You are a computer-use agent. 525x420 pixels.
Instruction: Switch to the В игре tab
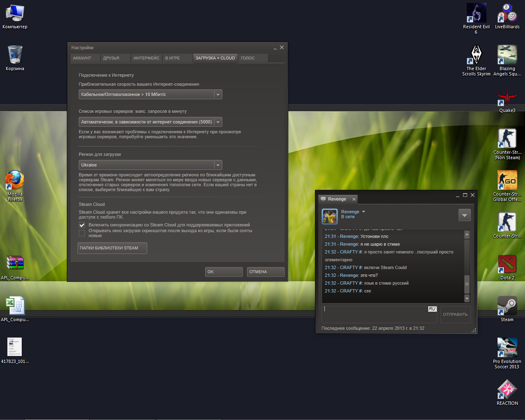point(177,58)
